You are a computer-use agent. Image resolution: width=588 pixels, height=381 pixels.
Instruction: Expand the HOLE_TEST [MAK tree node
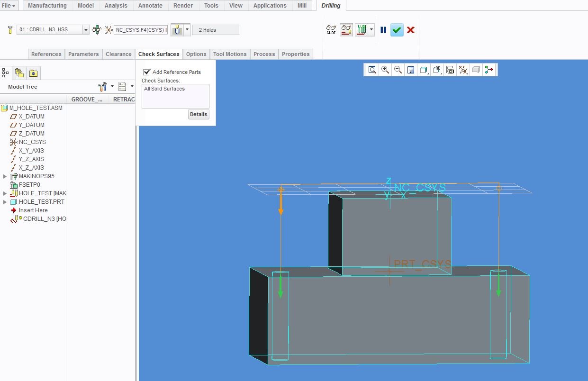pyautogui.click(x=5, y=193)
